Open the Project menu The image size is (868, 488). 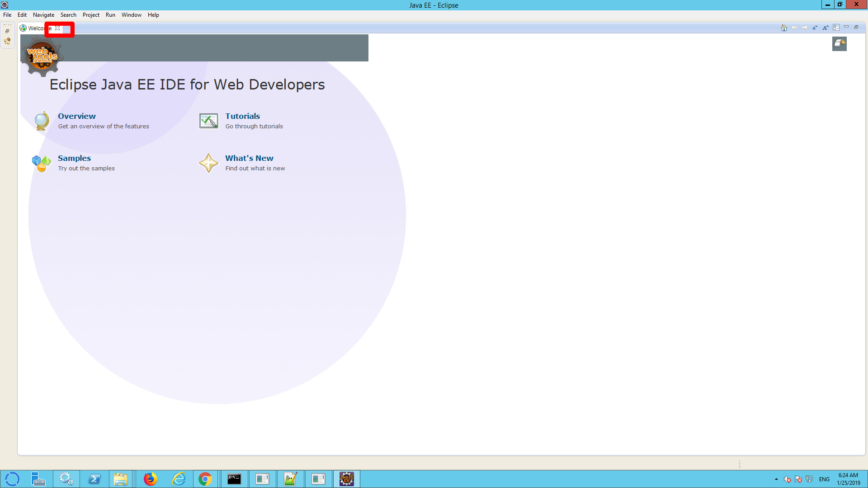click(x=91, y=15)
